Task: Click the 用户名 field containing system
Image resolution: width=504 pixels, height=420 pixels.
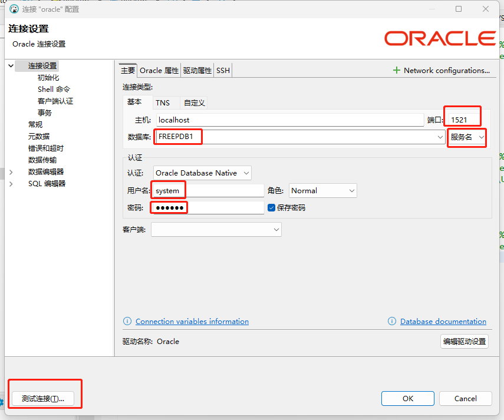Action: 208,191
